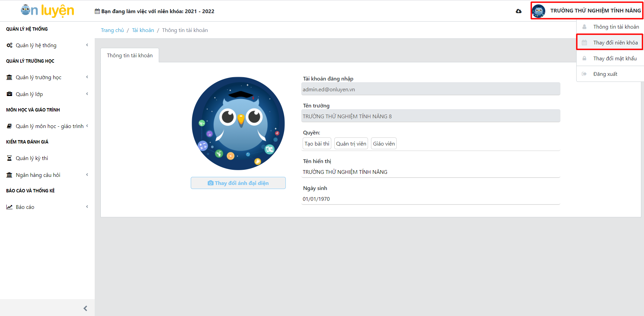Click the lock icon beside Thay đổi mật khẩu
This screenshot has height=316, width=644.
click(584, 58)
